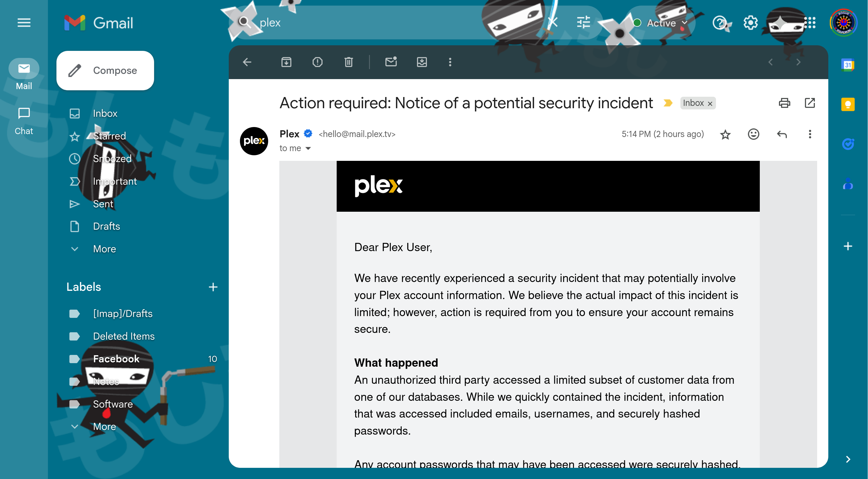
Task: Open the email in a new window
Action: pyautogui.click(x=809, y=103)
